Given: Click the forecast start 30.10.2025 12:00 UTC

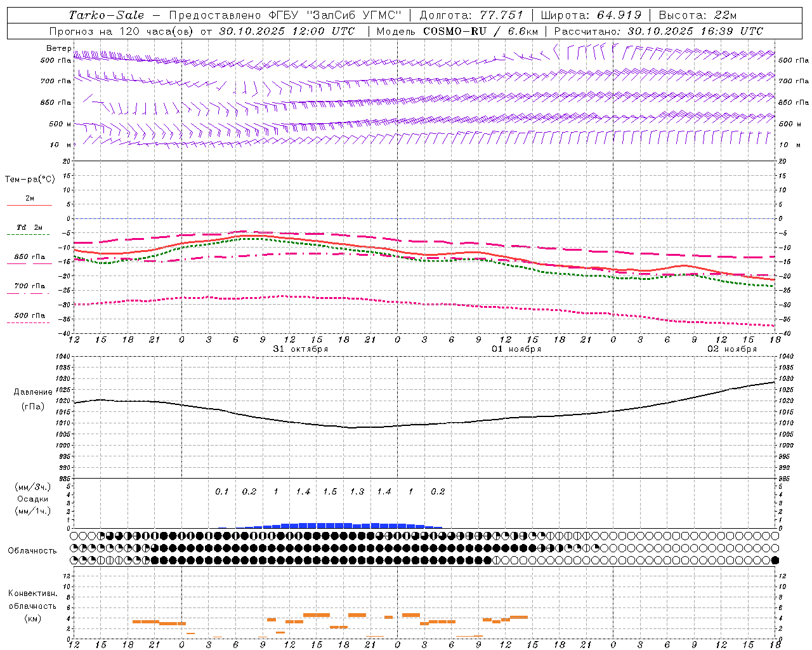Looking at the screenshot, I should 287,31.
